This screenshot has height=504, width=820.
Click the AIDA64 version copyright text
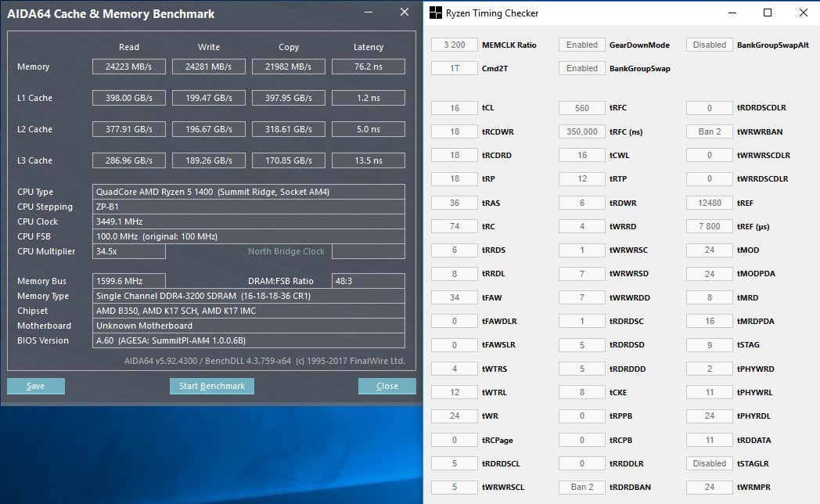(264, 361)
